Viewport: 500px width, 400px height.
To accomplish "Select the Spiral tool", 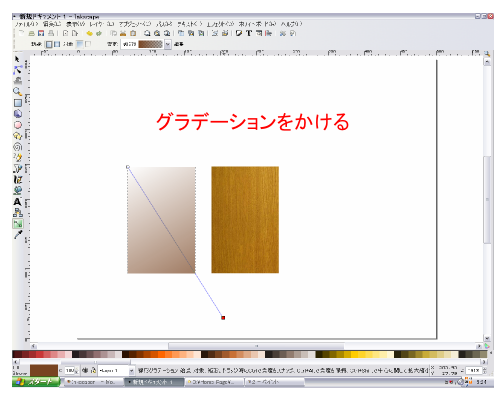I will 18,147.
